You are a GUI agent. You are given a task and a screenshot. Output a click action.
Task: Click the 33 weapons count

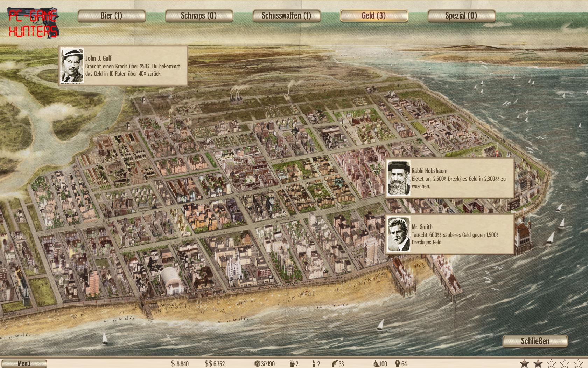341,364
